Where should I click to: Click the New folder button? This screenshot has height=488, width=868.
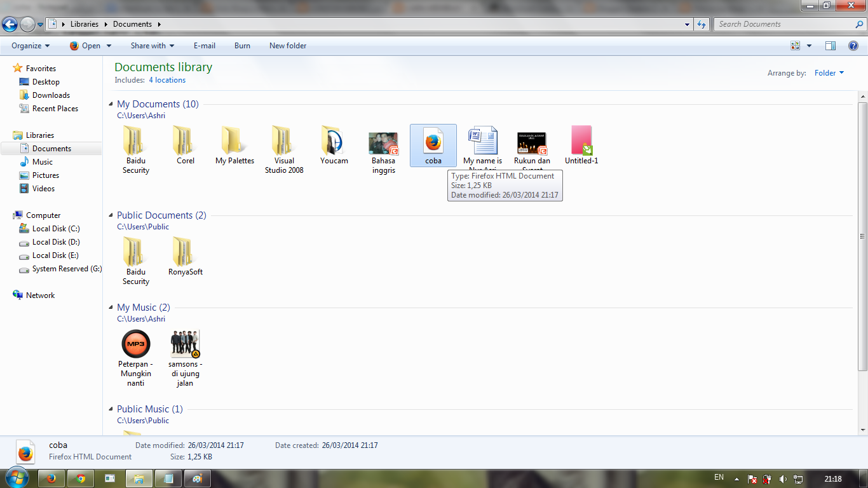[x=287, y=45]
